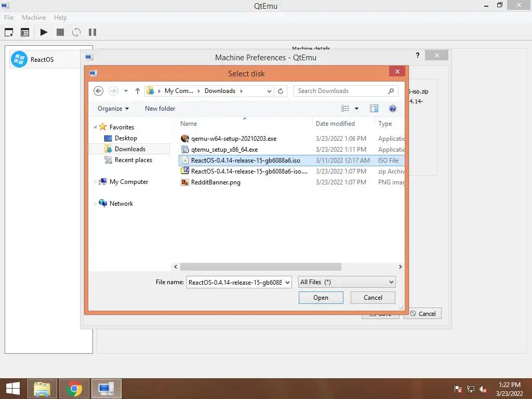Click the muted volume tray icon

coord(483,389)
